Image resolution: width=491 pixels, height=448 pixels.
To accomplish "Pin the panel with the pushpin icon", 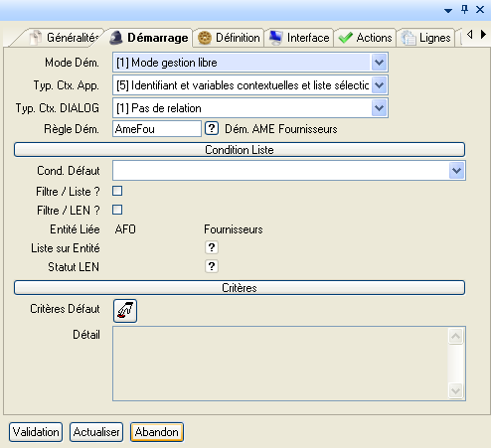I will [x=464, y=10].
